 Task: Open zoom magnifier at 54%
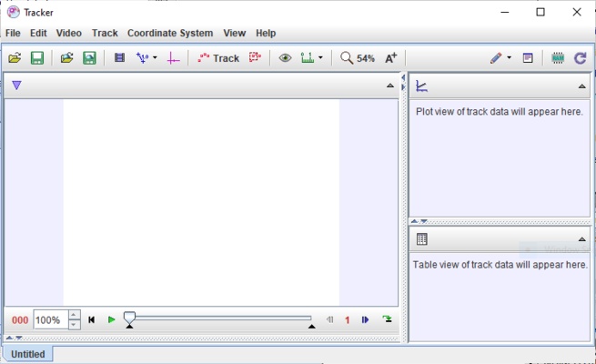click(x=357, y=58)
